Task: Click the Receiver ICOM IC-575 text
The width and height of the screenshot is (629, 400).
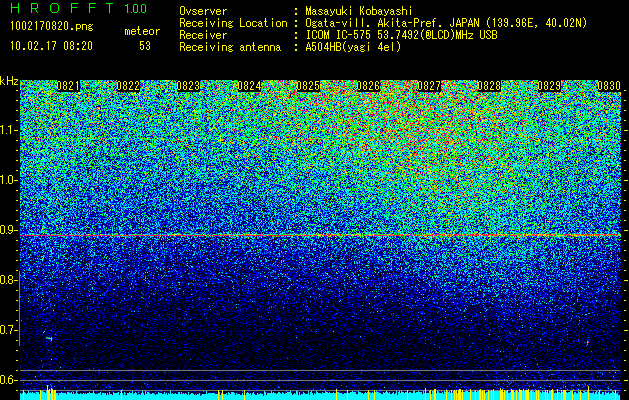Action: coord(401,35)
